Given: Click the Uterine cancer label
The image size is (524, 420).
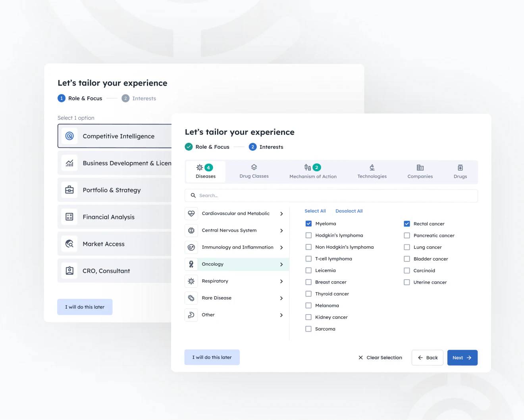Looking at the screenshot, I should 430,282.
